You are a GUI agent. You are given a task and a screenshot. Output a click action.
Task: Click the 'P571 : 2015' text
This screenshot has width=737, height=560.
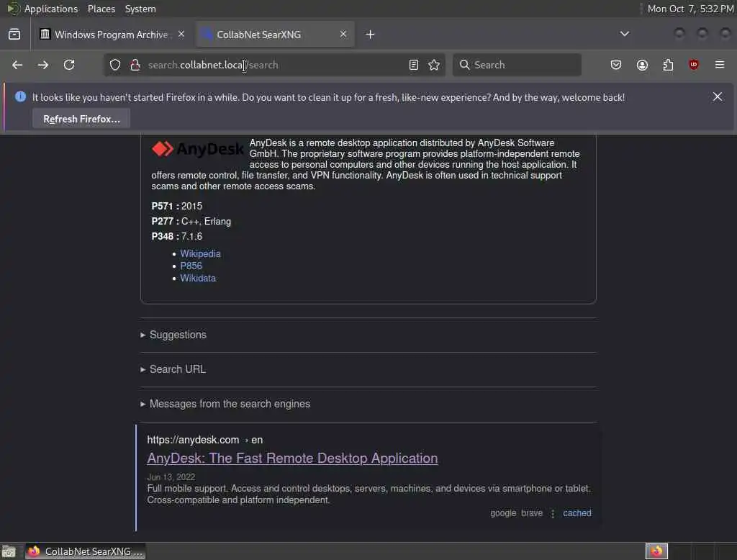pyautogui.click(x=177, y=206)
